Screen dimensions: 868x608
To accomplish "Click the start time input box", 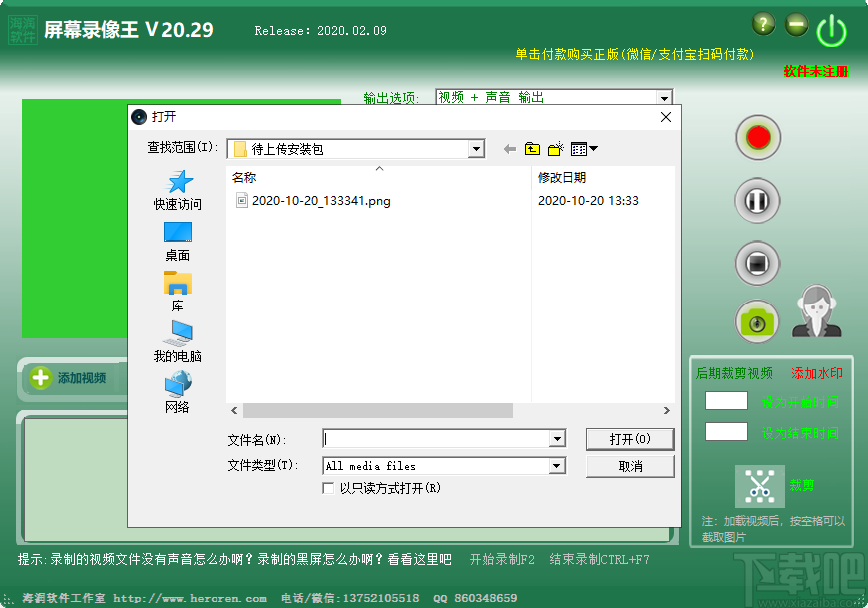I will pyautogui.click(x=727, y=401).
